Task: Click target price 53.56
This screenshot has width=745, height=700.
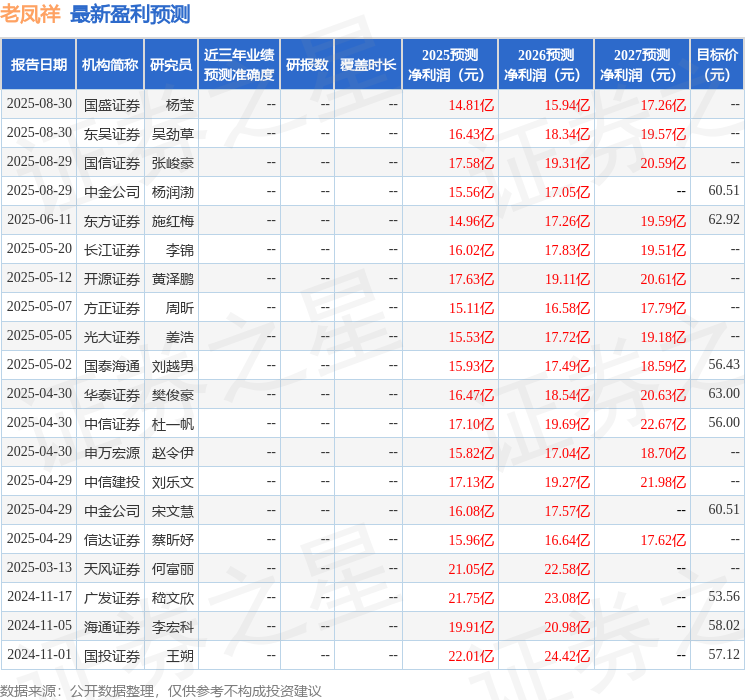Action: tap(724, 596)
